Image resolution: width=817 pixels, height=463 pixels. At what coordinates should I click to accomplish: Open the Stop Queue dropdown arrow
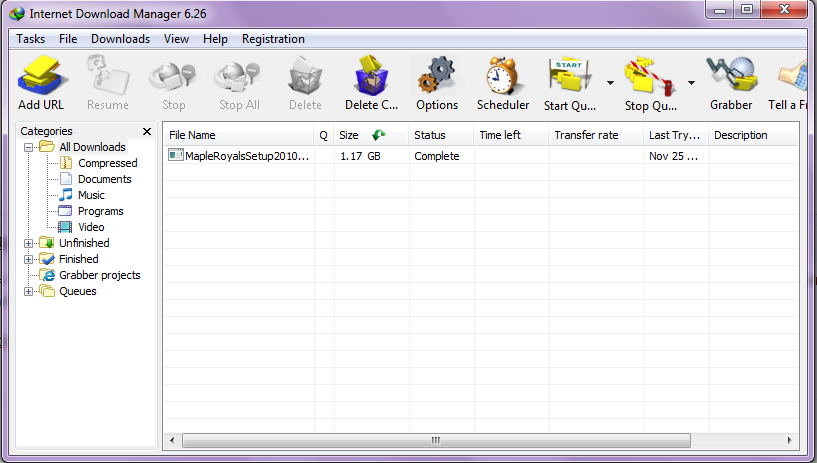point(691,83)
